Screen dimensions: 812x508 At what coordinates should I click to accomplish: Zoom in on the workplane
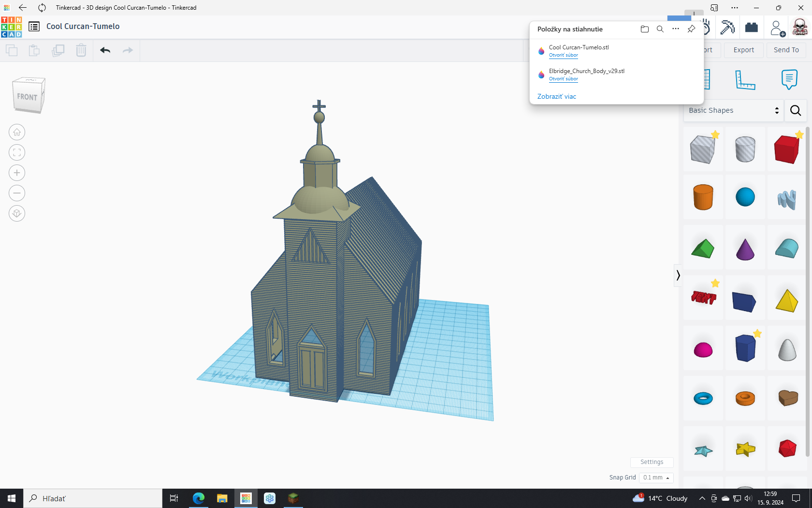click(x=17, y=173)
